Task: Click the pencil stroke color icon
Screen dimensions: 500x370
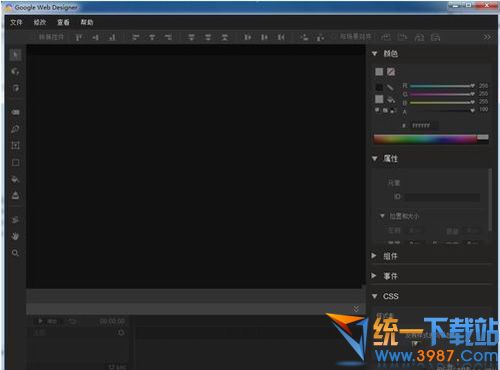Action: (390, 87)
